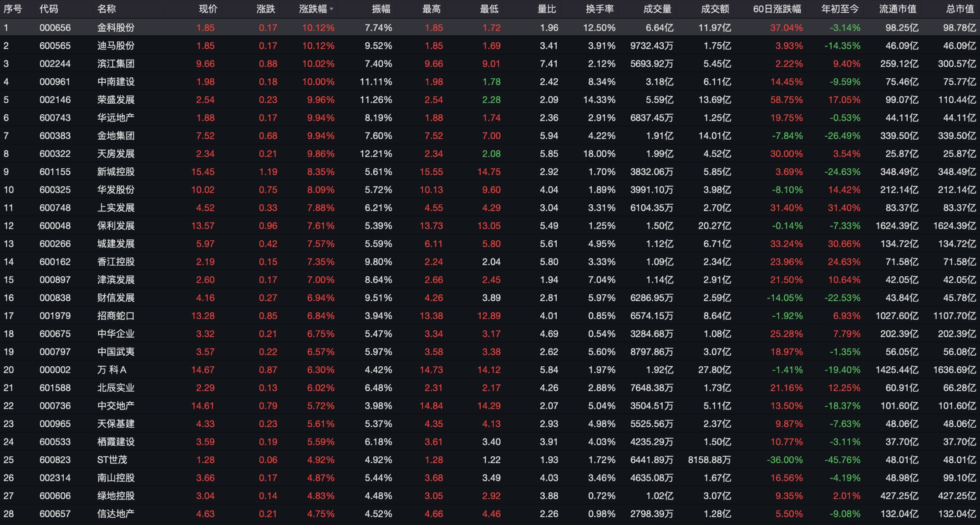Select stock 新城控股
980x525 pixels.
pos(116,172)
